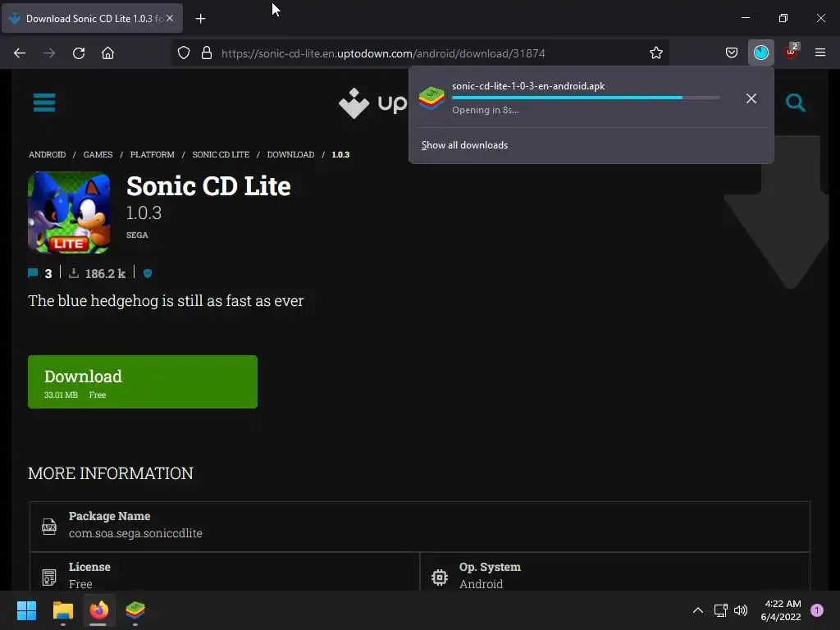Open the uBlock Origin extension
This screenshot has height=630, width=840.
point(791,52)
